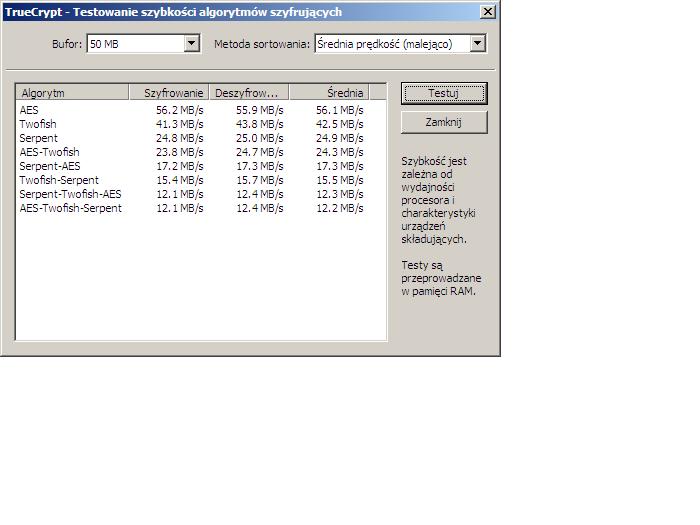Click the 24.8 MB/s encryption value
The height and width of the screenshot is (525, 700).
coord(179,138)
